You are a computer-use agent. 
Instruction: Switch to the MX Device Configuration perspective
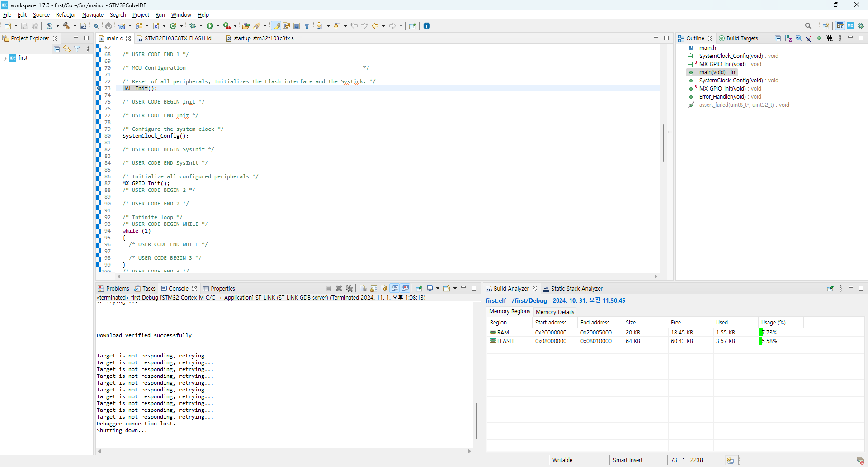[850, 26]
